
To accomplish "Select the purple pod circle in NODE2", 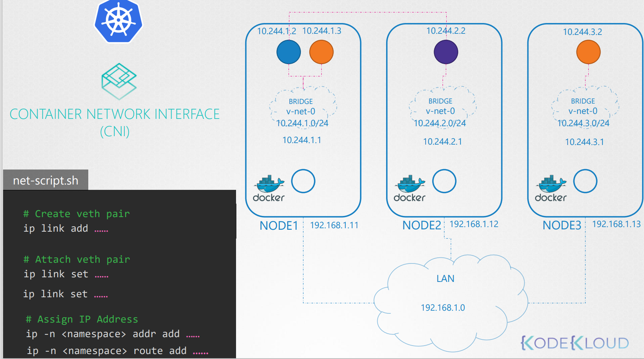I will click(446, 52).
